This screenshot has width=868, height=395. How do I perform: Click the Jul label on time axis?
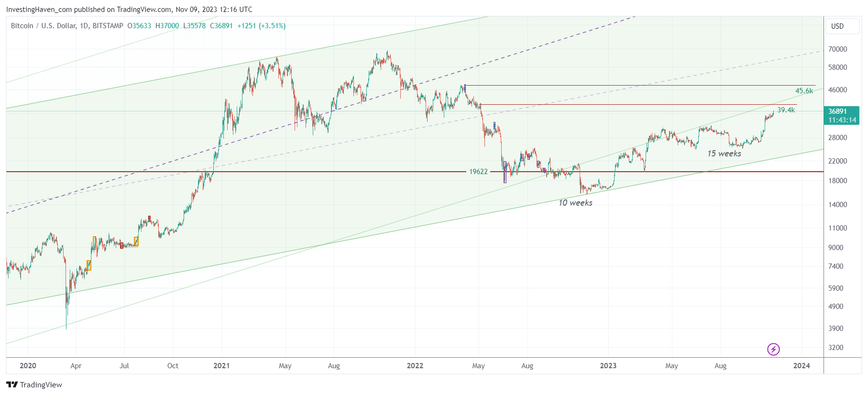point(124,366)
